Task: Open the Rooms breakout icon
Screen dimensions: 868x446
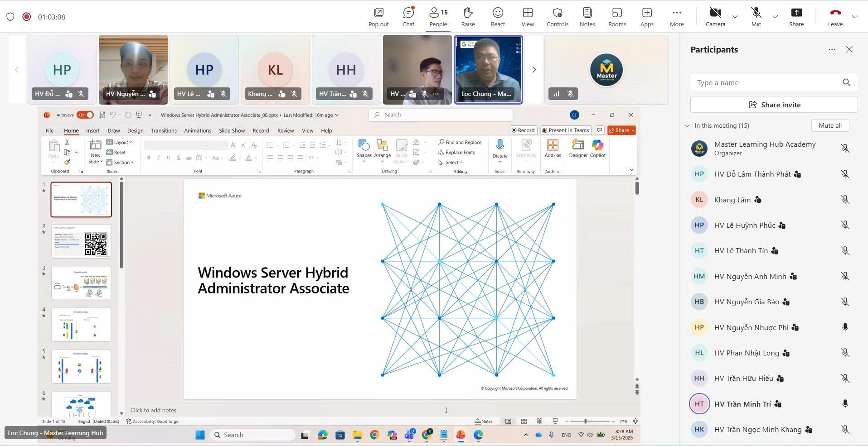Action: click(617, 17)
